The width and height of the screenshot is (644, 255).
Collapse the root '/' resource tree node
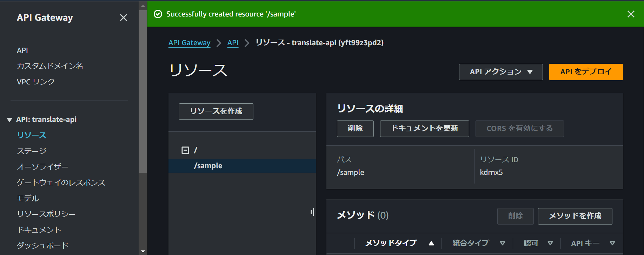pos(185,150)
